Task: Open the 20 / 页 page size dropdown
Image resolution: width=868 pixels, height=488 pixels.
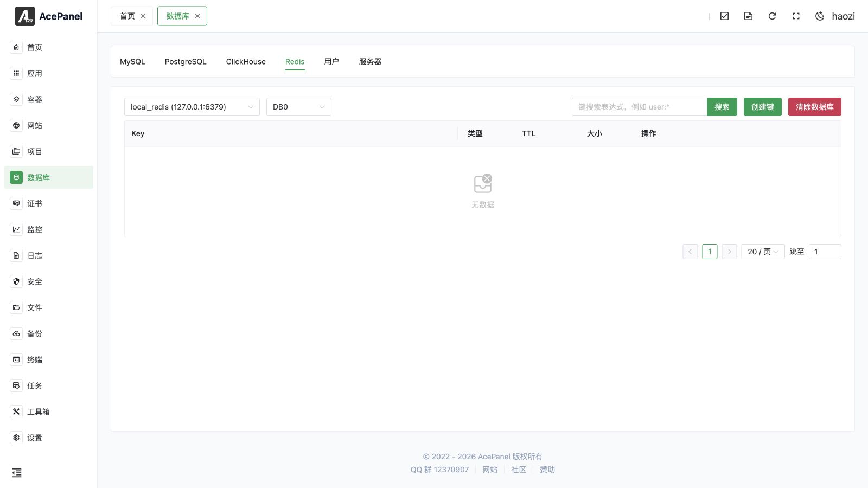Action: [x=763, y=252]
